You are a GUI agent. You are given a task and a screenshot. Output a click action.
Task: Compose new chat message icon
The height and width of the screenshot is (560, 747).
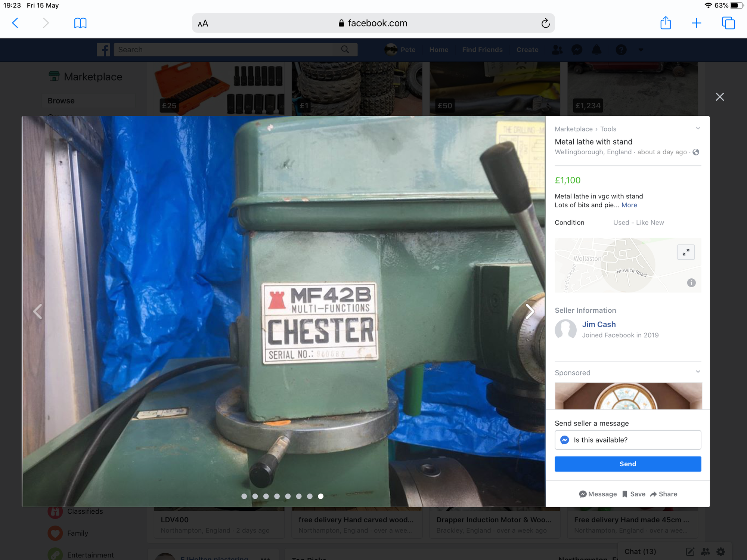point(690,552)
